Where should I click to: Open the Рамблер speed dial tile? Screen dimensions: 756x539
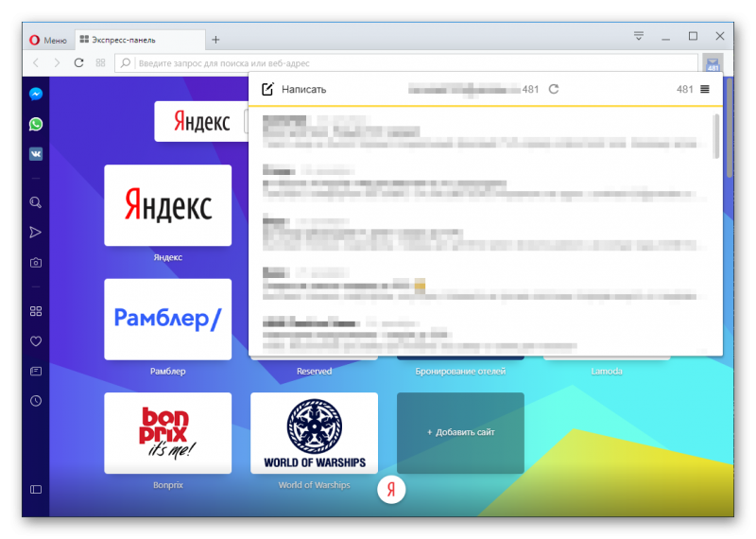[x=168, y=319]
